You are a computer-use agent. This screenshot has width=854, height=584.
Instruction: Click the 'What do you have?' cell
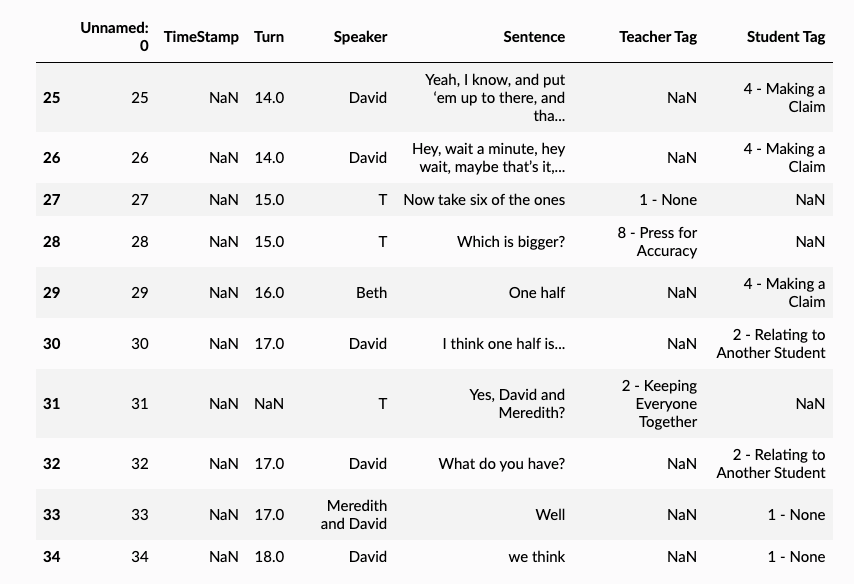coord(502,464)
